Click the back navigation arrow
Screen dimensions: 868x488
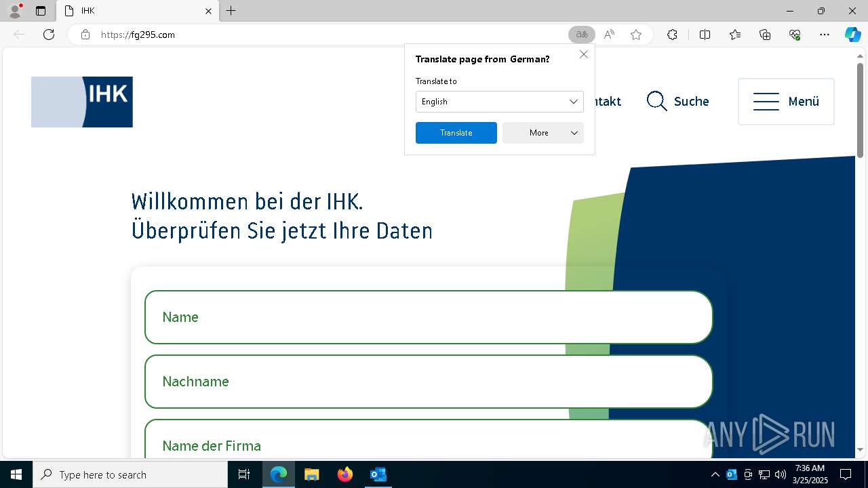(x=19, y=35)
